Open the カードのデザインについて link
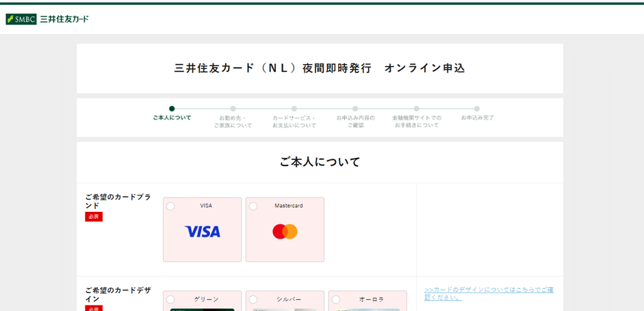 [x=488, y=293]
